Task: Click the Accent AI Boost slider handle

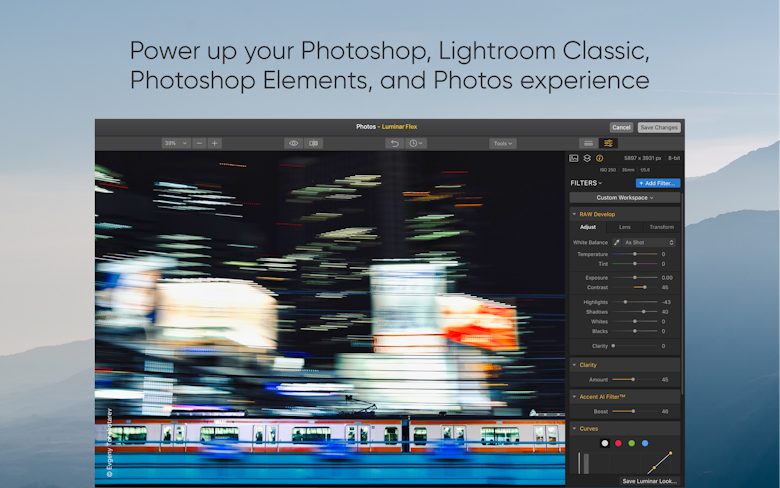Action: pyautogui.click(x=633, y=411)
